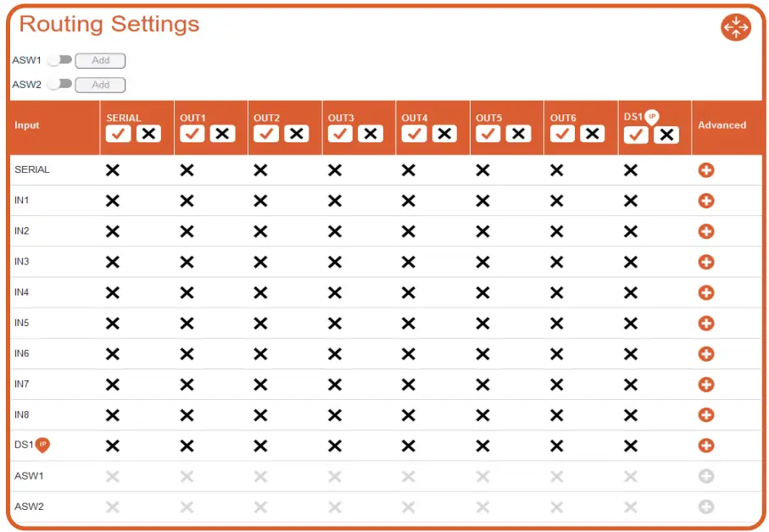Click the X at IN7 row, DS1 column

coord(630,385)
